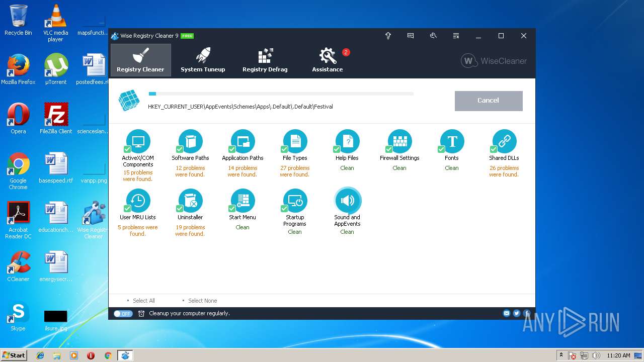
Task: Select the basespeed.rtf desktop file
Action: click(56, 168)
